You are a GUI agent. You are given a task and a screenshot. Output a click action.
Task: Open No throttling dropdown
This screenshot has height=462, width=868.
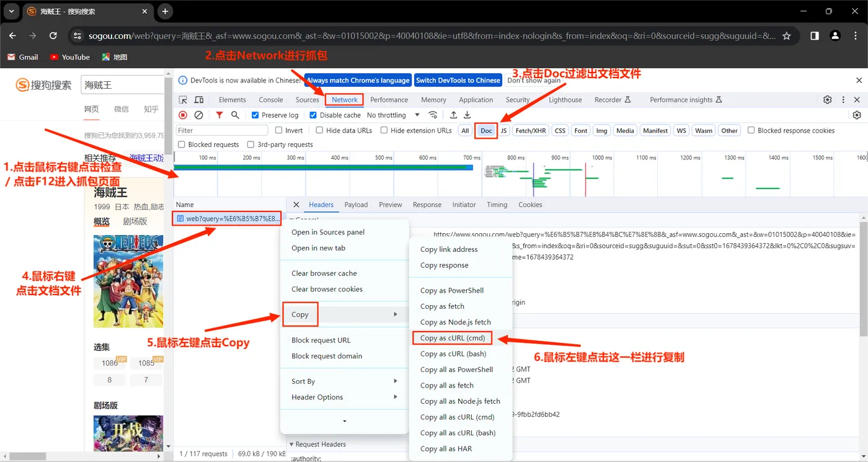point(393,115)
